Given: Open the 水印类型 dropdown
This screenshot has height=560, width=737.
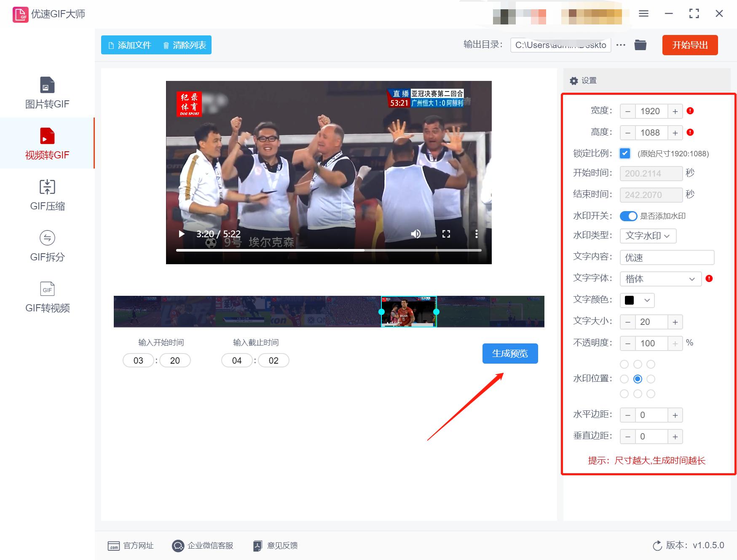Looking at the screenshot, I should [648, 236].
